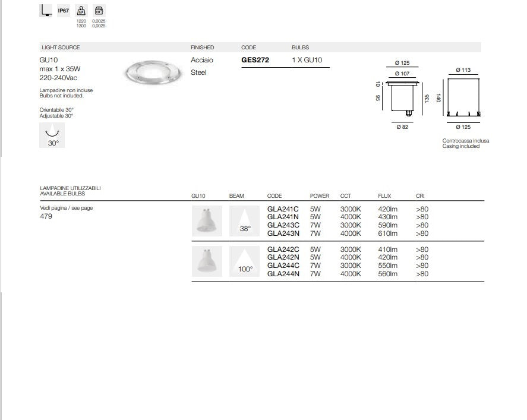The width and height of the screenshot is (527, 420).
Task: Select the GU10 bulb image beside 100° beam
Action: tap(207, 261)
